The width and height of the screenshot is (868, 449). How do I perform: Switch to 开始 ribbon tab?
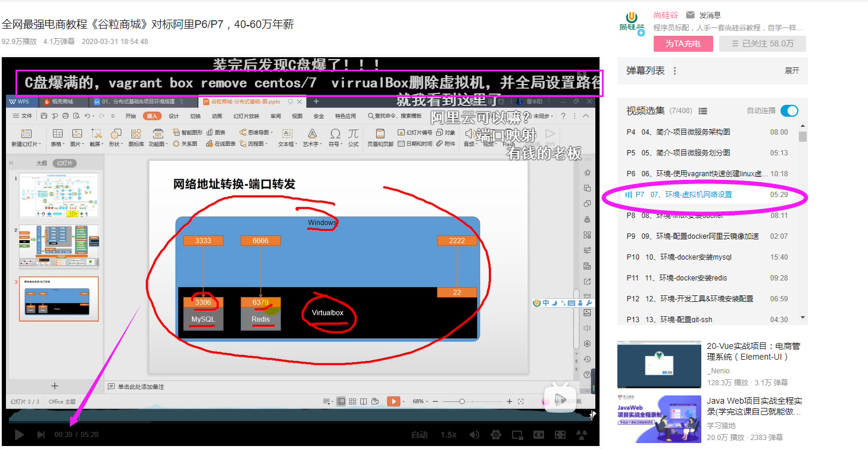(x=130, y=116)
